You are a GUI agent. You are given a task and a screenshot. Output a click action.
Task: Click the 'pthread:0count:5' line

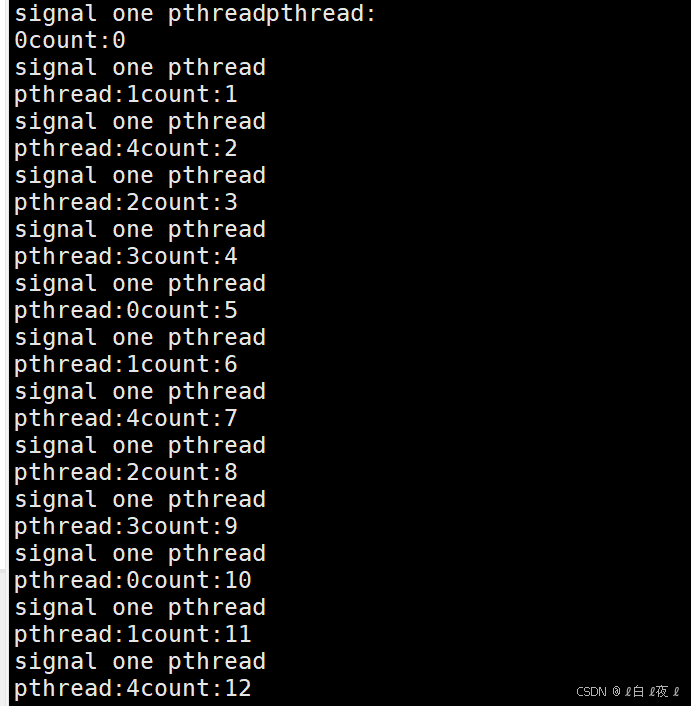[x=126, y=312]
